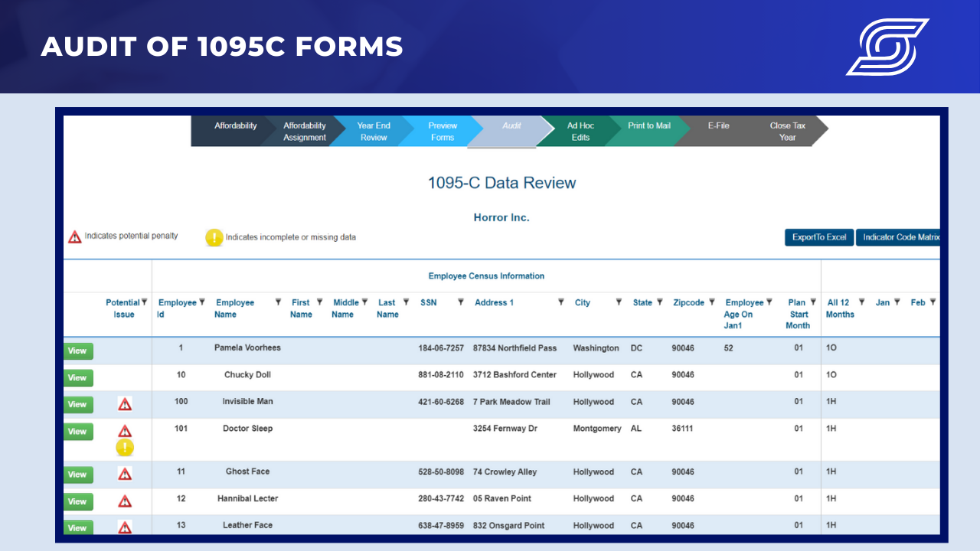Screen dimensions: 980x551
Task: View the record for Pamela Voorhees
Action: [77, 350]
